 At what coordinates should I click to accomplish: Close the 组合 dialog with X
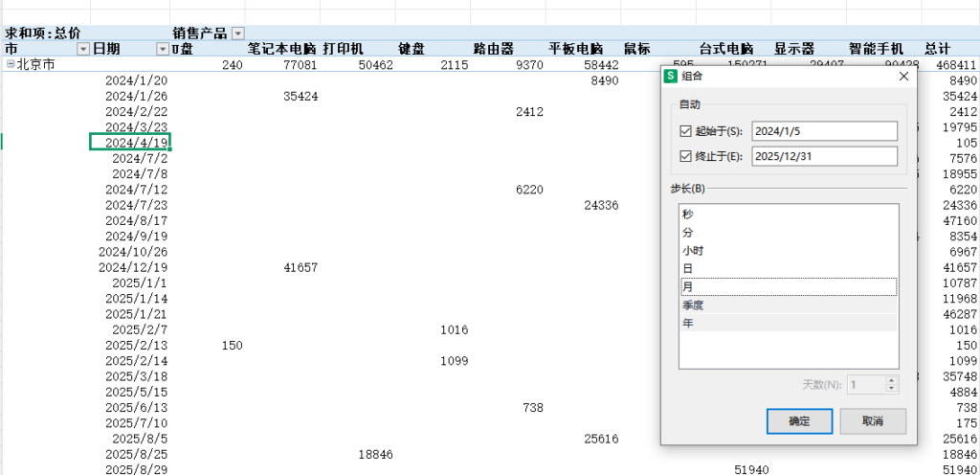coord(902,77)
